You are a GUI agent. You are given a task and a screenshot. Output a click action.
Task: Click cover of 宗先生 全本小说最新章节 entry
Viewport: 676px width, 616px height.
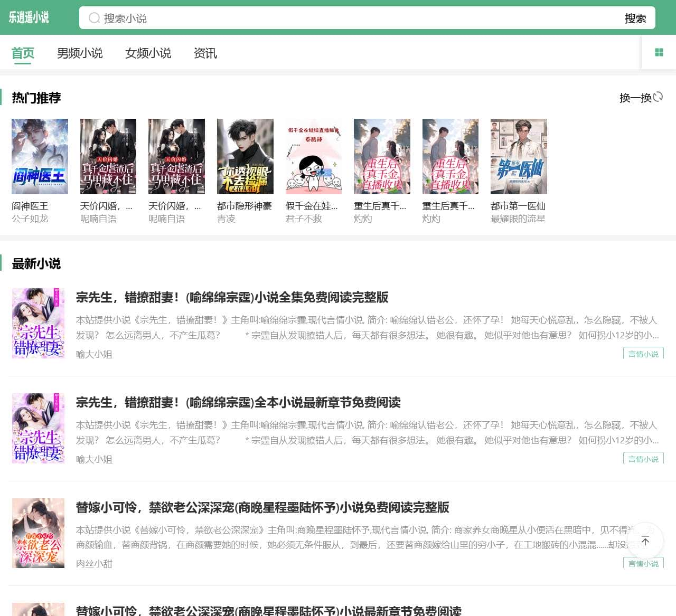coord(38,428)
